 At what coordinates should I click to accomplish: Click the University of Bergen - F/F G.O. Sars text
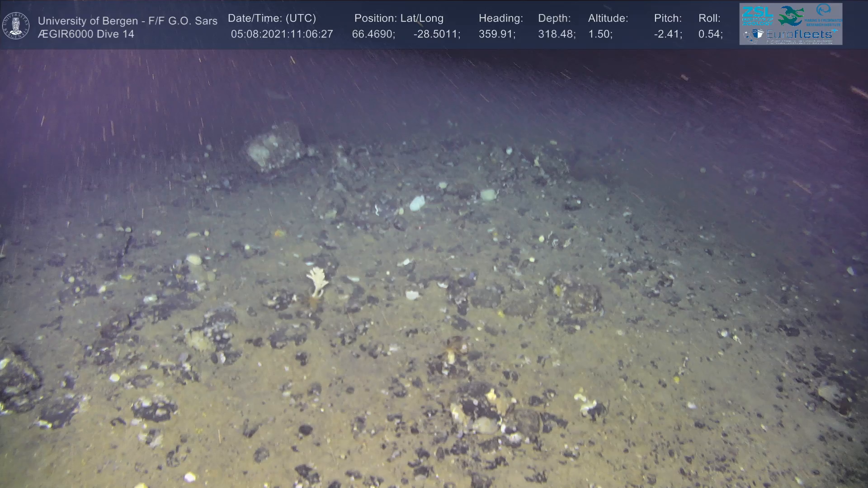(x=127, y=21)
